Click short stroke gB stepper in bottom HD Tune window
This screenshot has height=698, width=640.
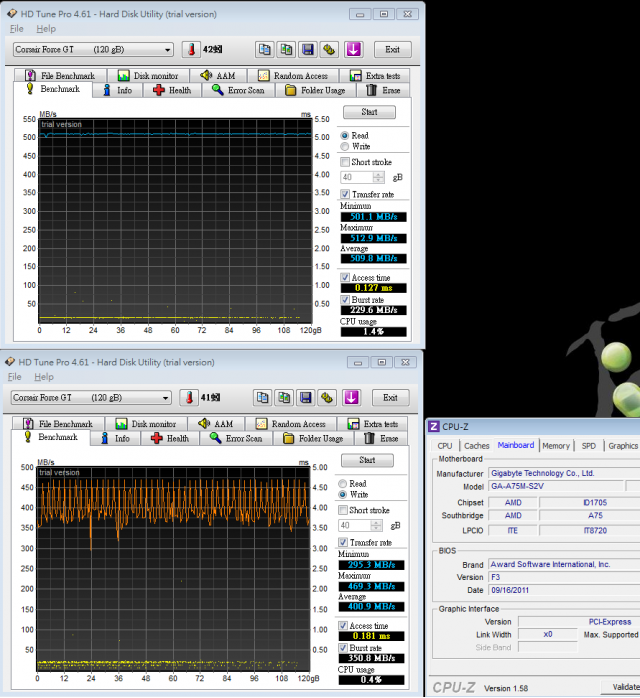click(x=376, y=525)
